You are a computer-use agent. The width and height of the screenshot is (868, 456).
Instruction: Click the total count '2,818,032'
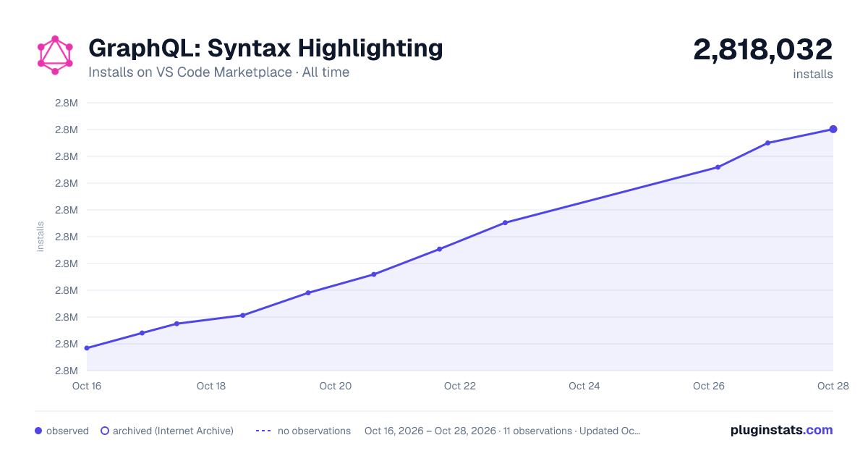(763, 50)
